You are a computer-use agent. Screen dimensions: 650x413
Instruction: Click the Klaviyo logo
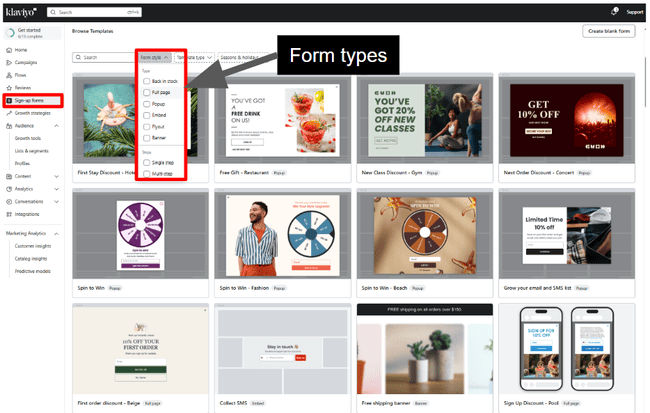tap(20, 11)
